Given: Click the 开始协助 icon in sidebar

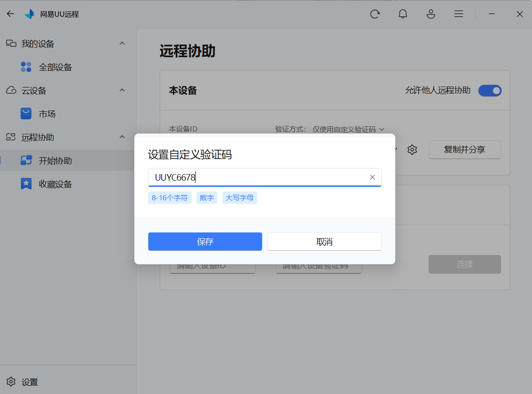Looking at the screenshot, I should (26, 160).
